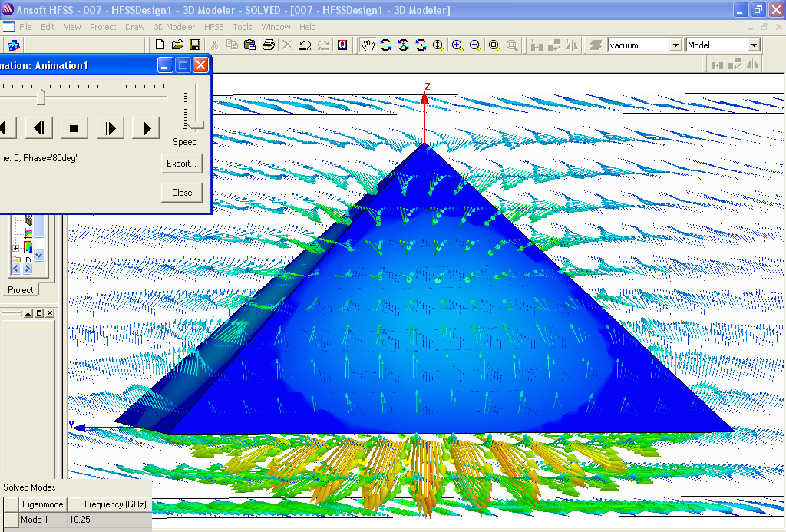The height and width of the screenshot is (532, 786).
Task: Click the blue cubes icon at far left toolbar
Action: [x=14, y=45]
